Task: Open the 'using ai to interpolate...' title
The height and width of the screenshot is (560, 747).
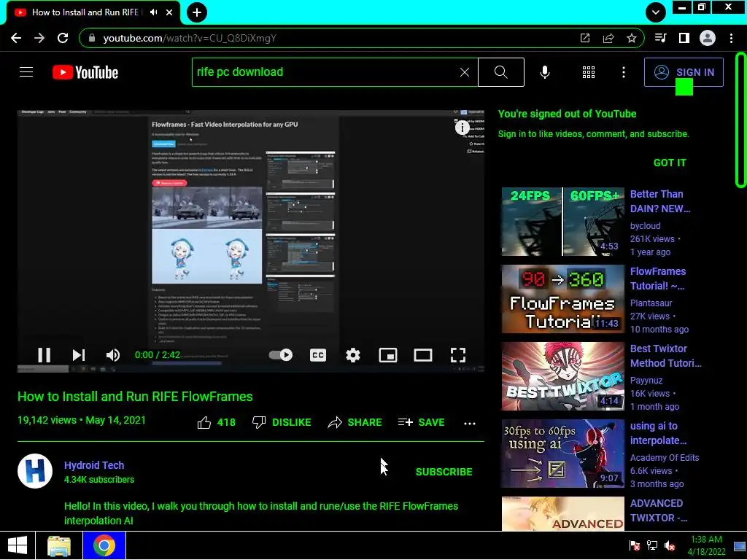Action: [x=658, y=433]
